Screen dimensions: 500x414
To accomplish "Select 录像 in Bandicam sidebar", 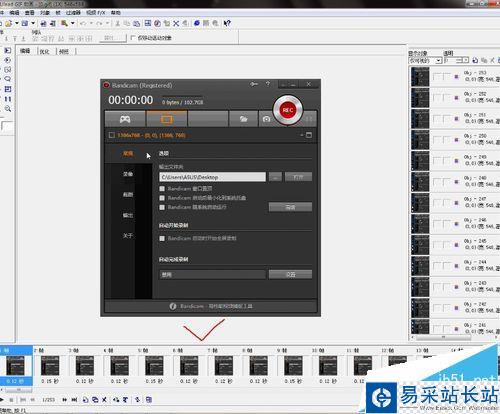I will pos(128,174).
